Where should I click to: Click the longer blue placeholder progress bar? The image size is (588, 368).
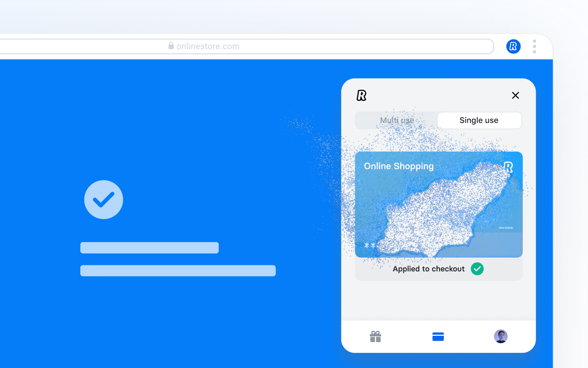(x=178, y=270)
